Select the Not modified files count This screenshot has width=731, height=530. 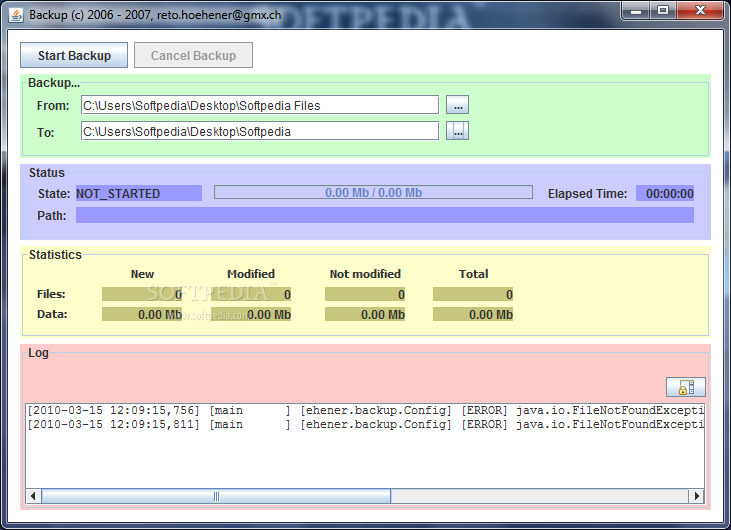(365, 294)
